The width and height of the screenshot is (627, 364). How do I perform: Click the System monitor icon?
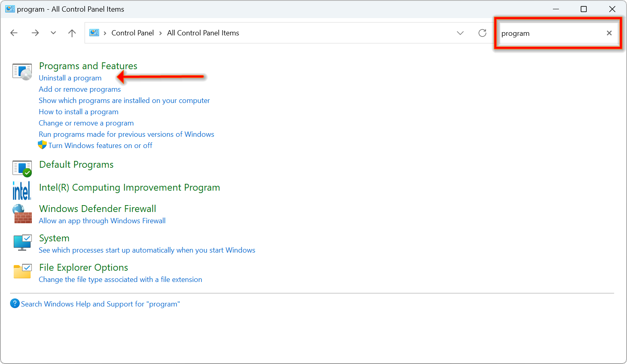(22, 243)
